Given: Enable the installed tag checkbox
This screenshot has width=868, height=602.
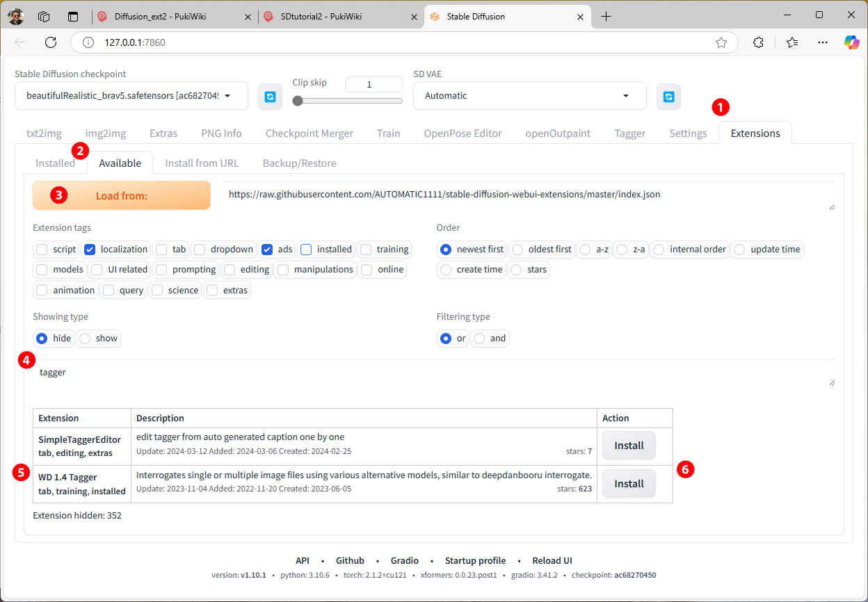Looking at the screenshot, I should tap(306, 249).
